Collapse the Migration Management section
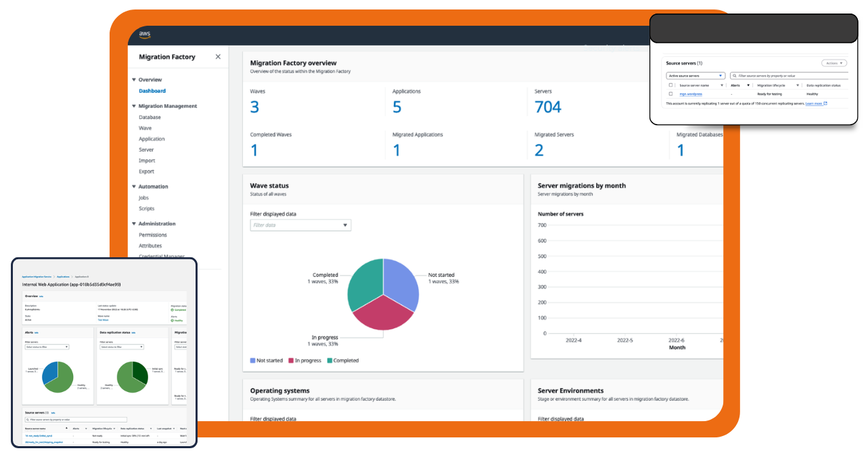Screen dimensions: 868x457 tap(134, 106)
